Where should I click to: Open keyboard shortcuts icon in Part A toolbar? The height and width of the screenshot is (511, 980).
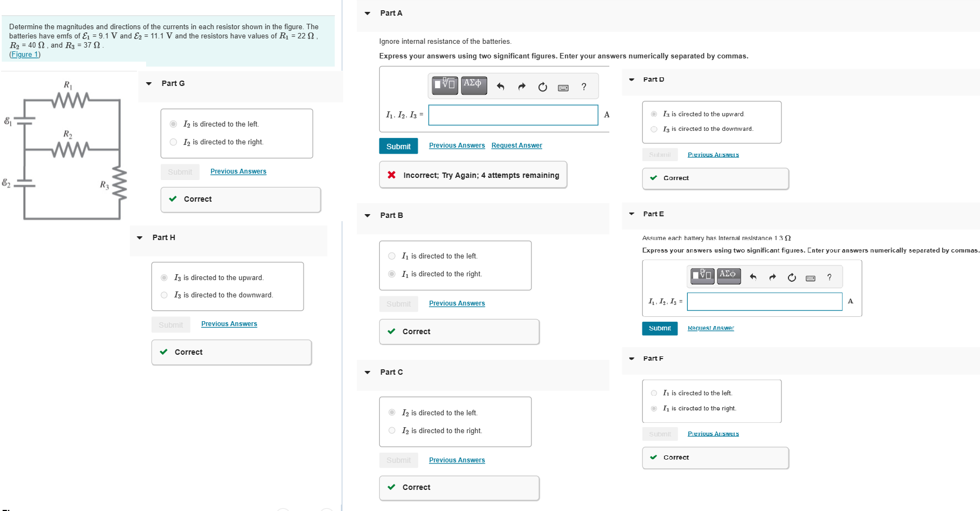coord(563,87)
